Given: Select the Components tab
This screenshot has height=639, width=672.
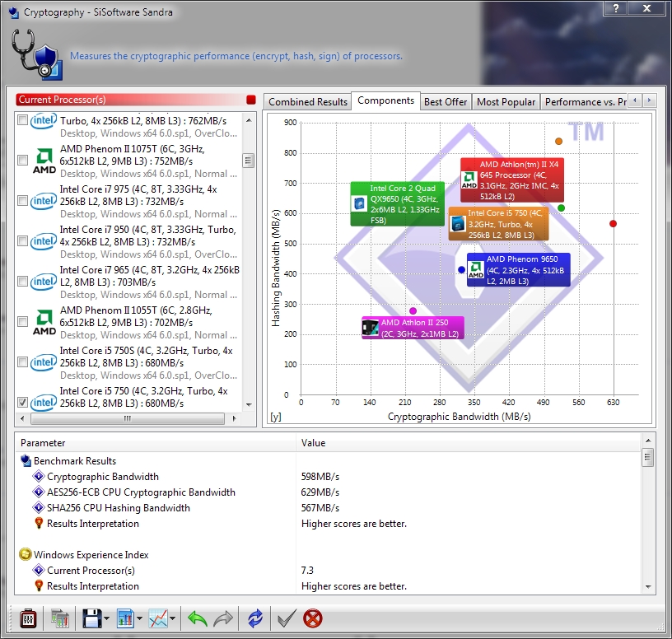Looking at the screenshot, I should (385, 100).
